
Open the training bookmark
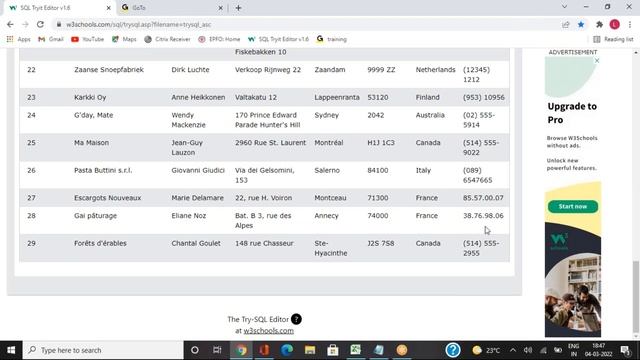pos(332,39)
